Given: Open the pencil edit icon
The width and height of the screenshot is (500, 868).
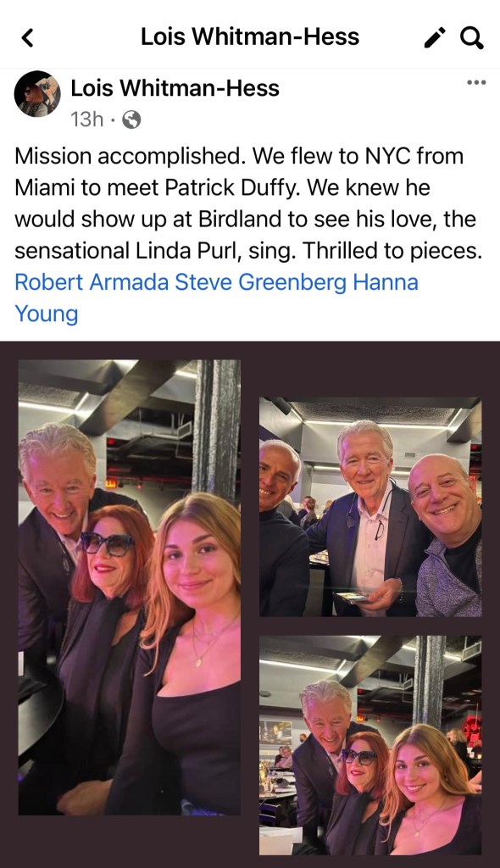Looking at the screenshot, I should (x=435, y=37).
